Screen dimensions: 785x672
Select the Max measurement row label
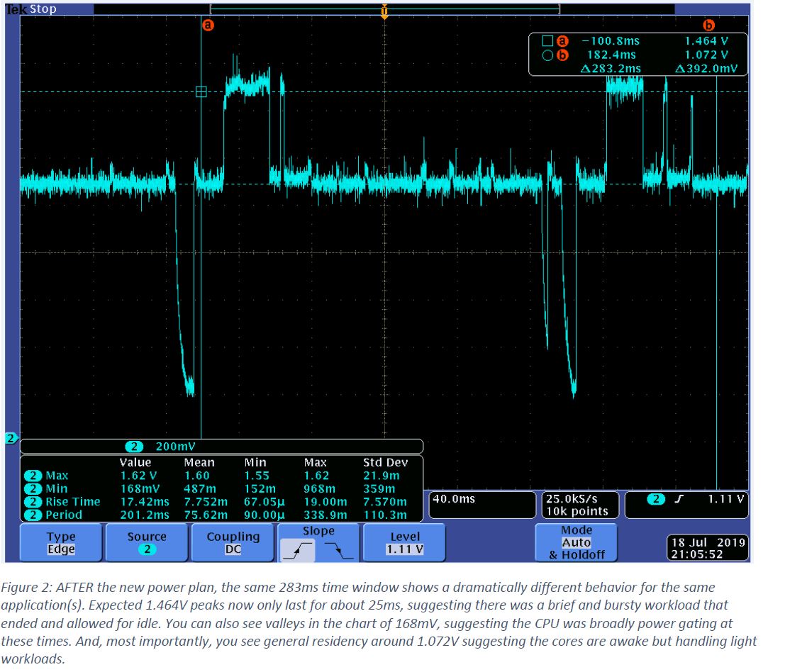point(57,476)
